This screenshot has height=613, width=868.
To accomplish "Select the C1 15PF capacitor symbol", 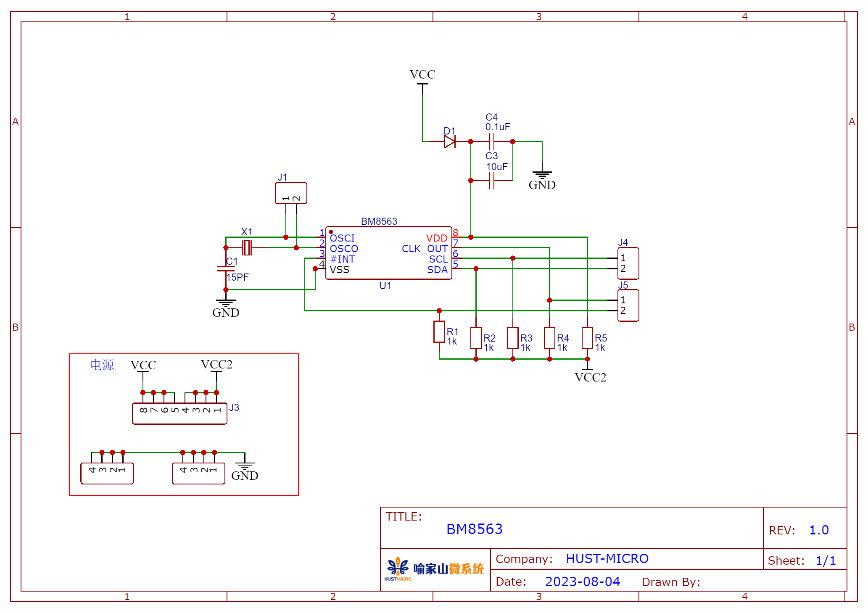I will [x=226, y=268].
